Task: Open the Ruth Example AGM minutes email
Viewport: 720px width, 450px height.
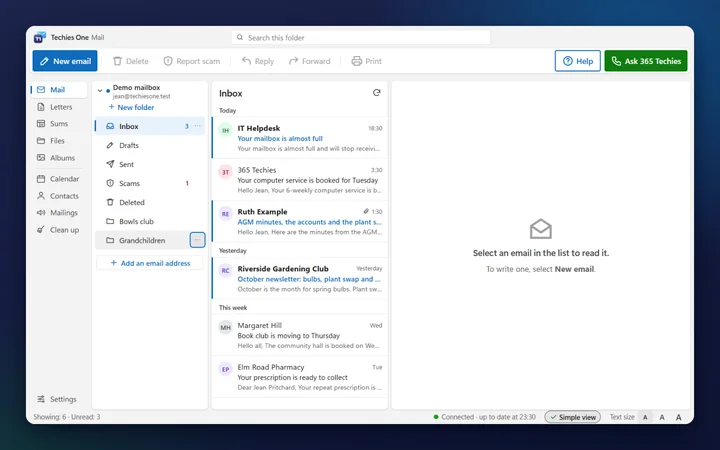Action: click(300, 221)
